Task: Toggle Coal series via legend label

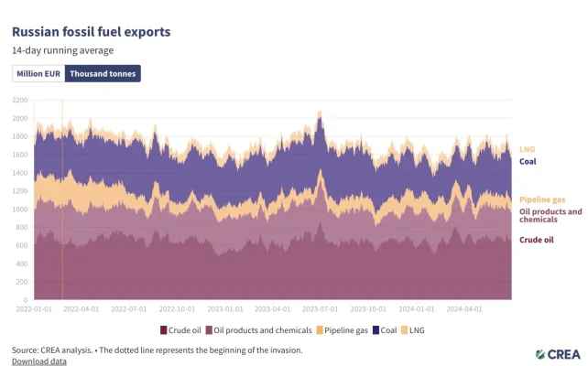Action: tap(387, 329)
